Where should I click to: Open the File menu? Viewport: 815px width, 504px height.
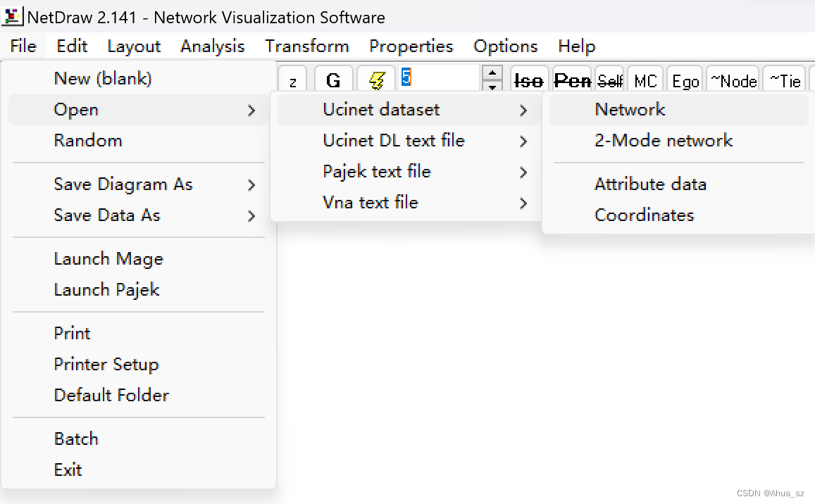pyautogui.click(x=23, y=46)
